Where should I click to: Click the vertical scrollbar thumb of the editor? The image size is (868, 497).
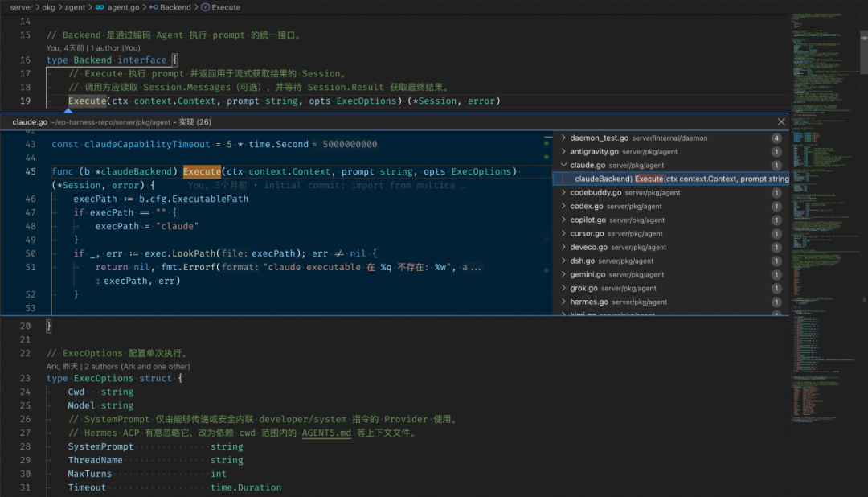864,53
